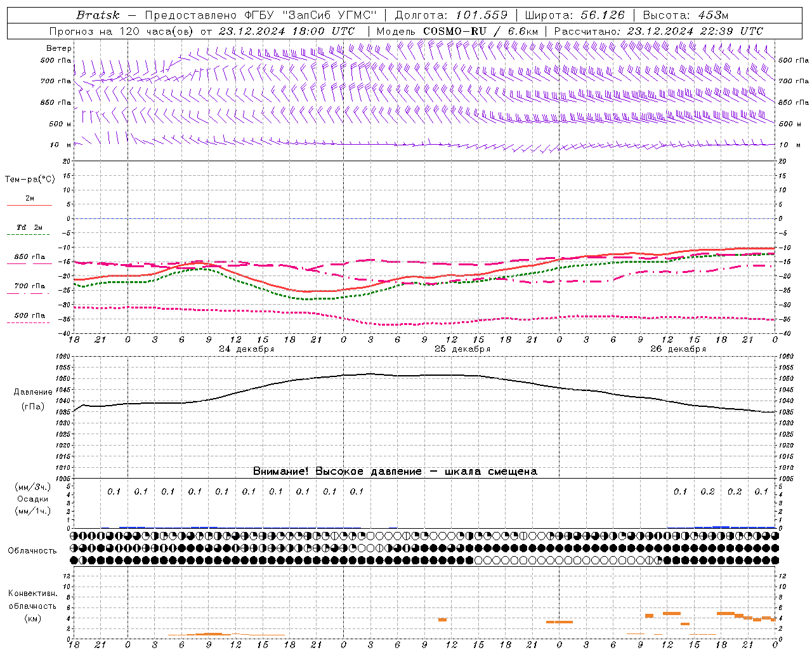The width and height of the screenshot is (812, 650).
Task: Click the Ветер panel label
Action: point(59,48)
